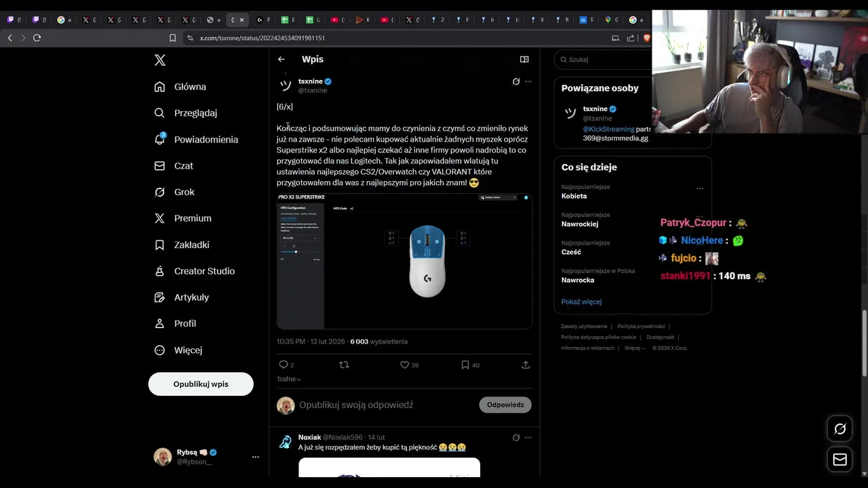Click Pokaż więcej link
Screen dimensions: 868x488
pos(581,302)
